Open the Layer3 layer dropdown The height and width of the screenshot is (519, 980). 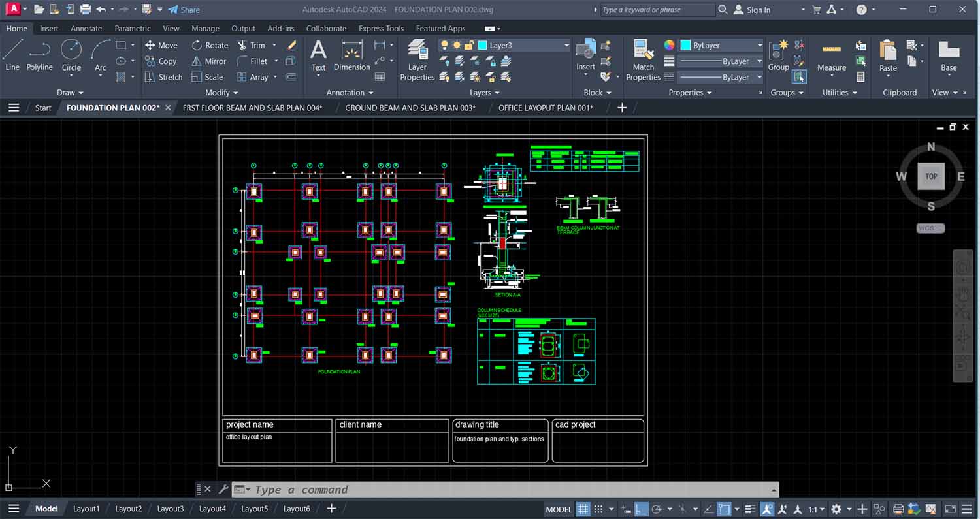pyautogui.click(x=566, y=46)
